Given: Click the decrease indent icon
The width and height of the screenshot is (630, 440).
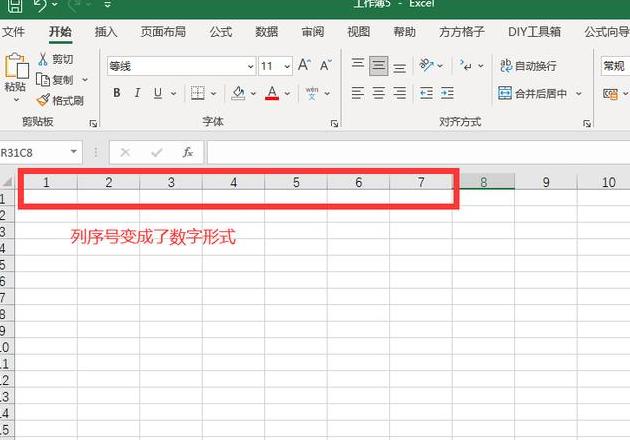Looking at the screenshot, I should [x=426, y=93].
